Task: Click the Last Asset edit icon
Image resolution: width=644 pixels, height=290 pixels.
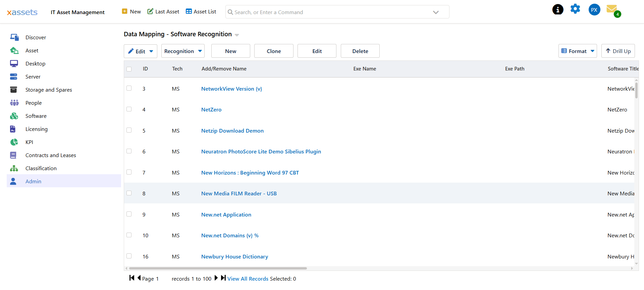Action: coord(150,11)
